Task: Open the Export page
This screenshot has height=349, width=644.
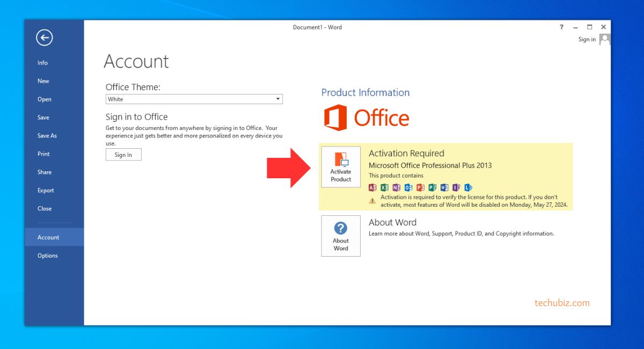Action: tap(55, 191)
